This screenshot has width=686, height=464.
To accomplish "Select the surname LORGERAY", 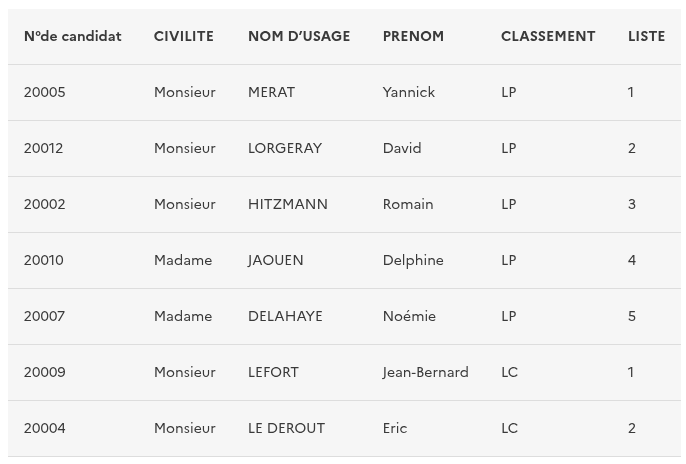I will (285, 148).
